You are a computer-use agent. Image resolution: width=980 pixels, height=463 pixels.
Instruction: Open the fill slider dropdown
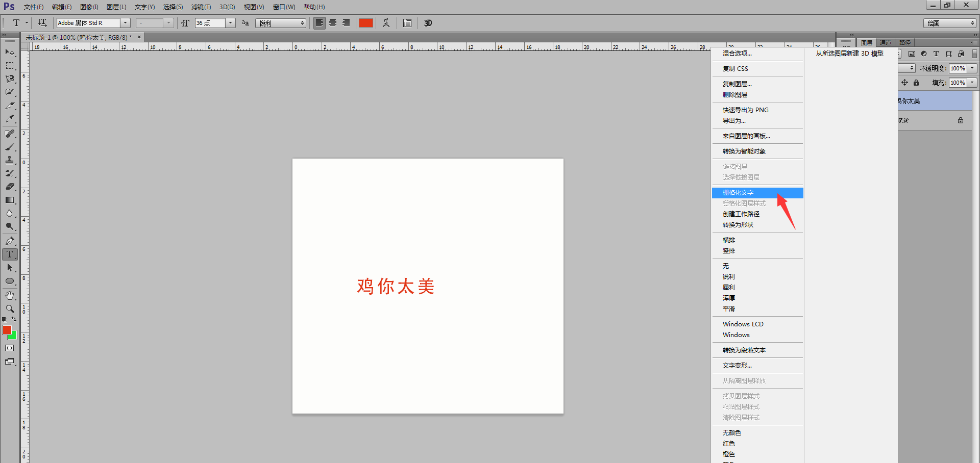(x=972, y=83)
